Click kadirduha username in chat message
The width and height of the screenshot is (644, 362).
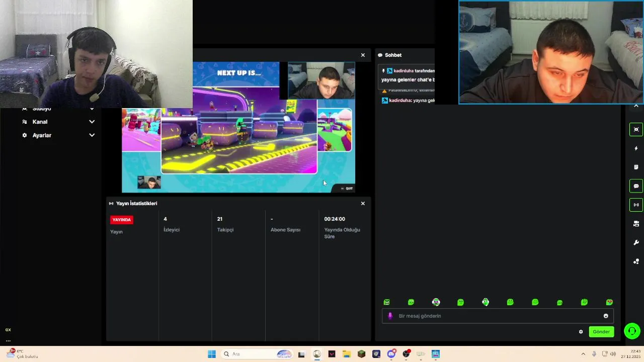tap(400, 101)
